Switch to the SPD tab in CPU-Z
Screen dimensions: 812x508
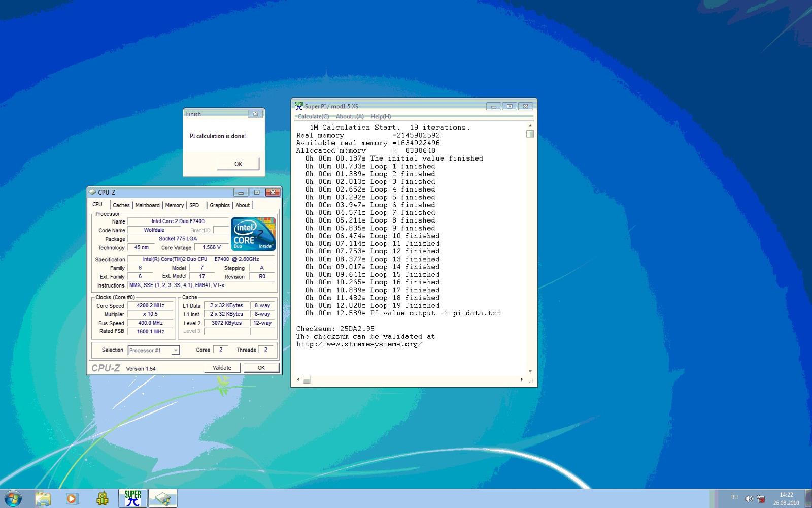pyautogui.click(x=194, y=205)
